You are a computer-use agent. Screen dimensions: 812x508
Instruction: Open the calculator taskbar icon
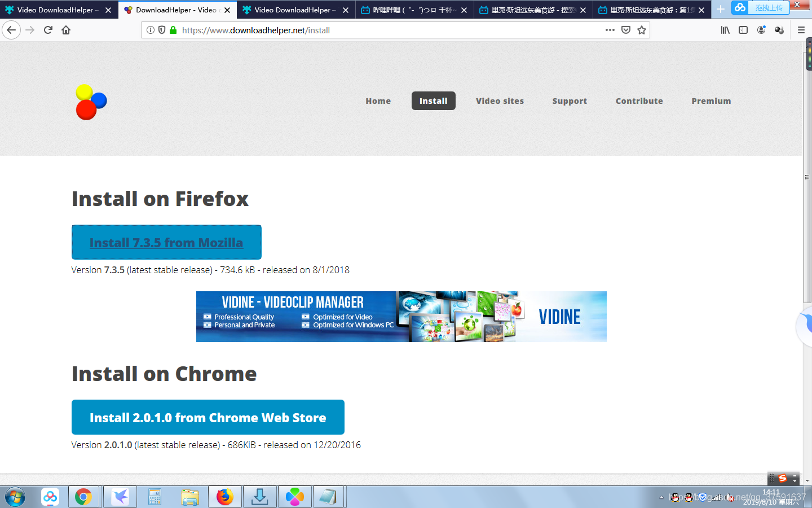click(155, 497)
